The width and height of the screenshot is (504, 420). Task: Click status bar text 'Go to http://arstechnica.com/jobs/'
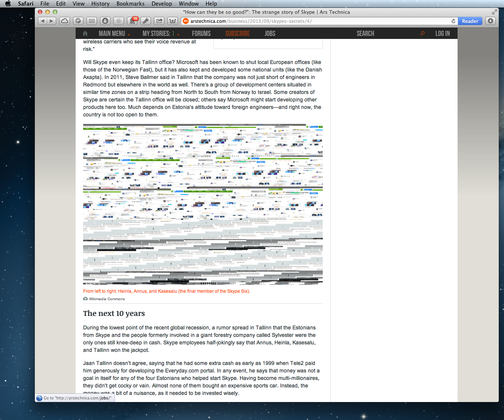tap(78, 398)
